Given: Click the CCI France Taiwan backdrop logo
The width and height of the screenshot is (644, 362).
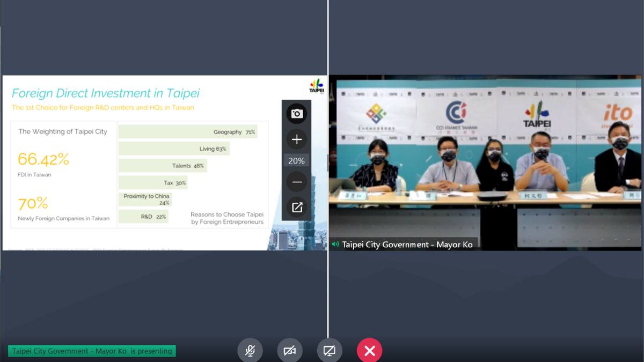Looking at the screenshot, I should pyautogui.click(x=456, y=115).
